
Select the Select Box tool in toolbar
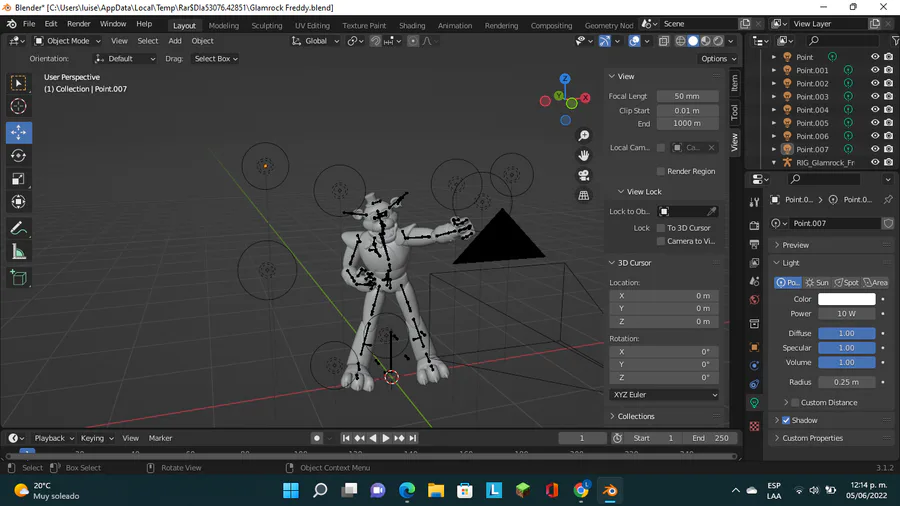(18, 83)
